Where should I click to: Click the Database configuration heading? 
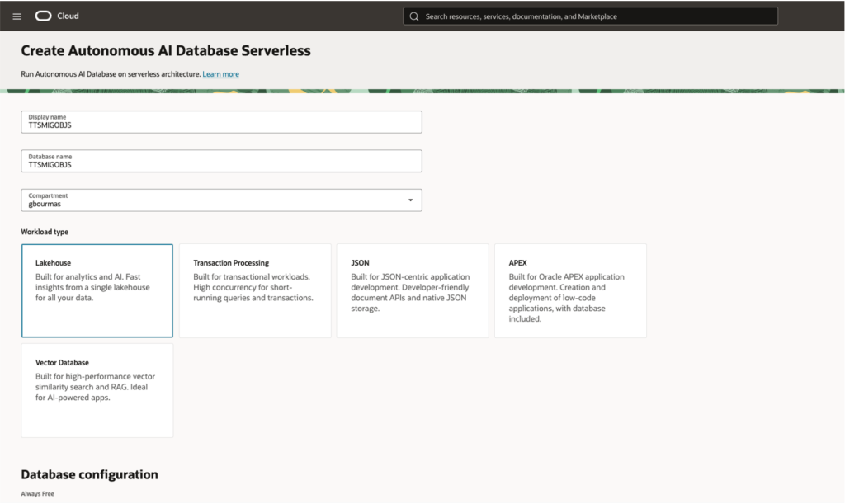click(89, 474)
